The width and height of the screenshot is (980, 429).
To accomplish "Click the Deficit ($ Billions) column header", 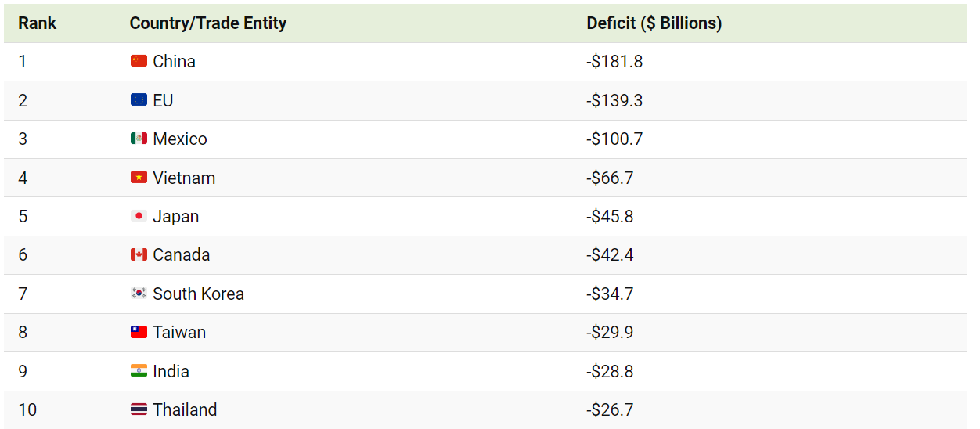I will tap(654, 23).
